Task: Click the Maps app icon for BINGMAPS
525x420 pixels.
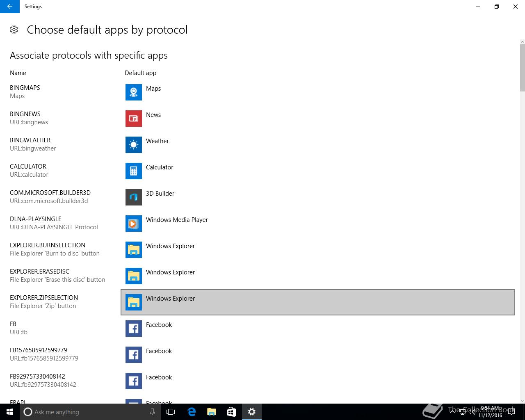Action: (134, 92)
